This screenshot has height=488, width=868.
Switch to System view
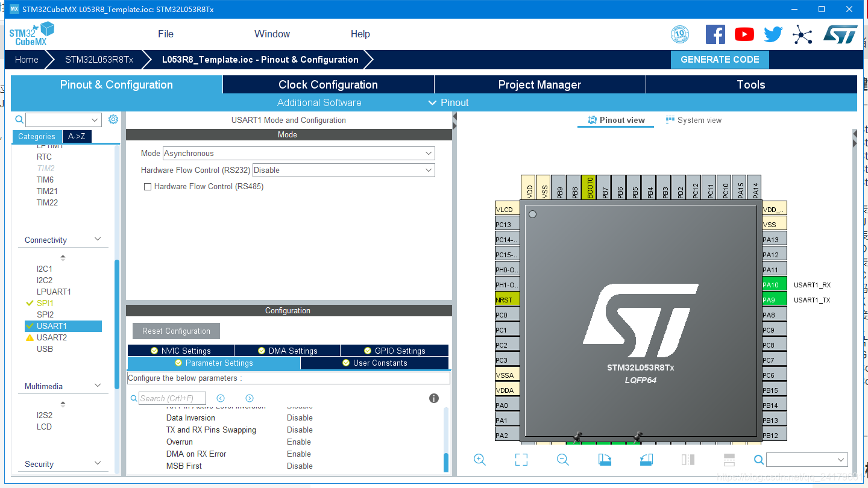pos(693,120)
